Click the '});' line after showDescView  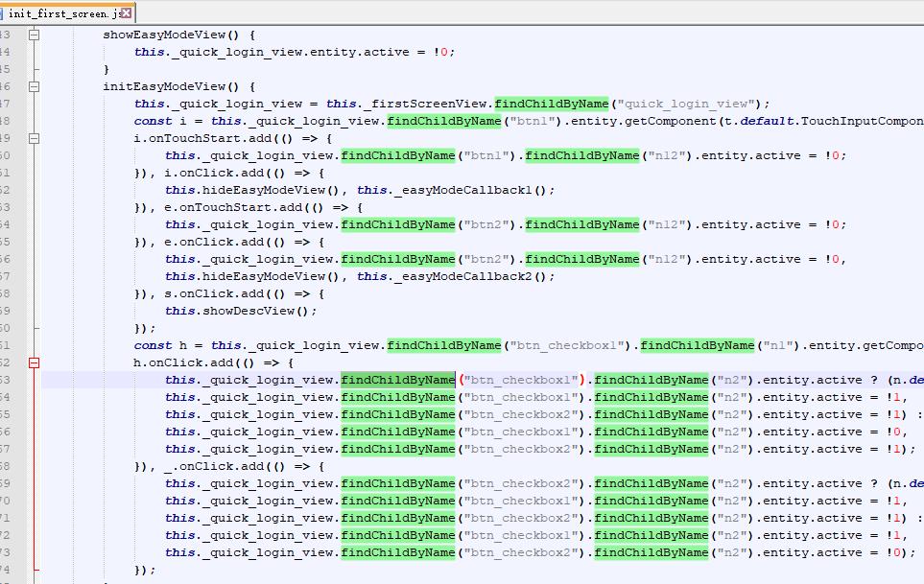pyautogui.click(x=145, y=328)
